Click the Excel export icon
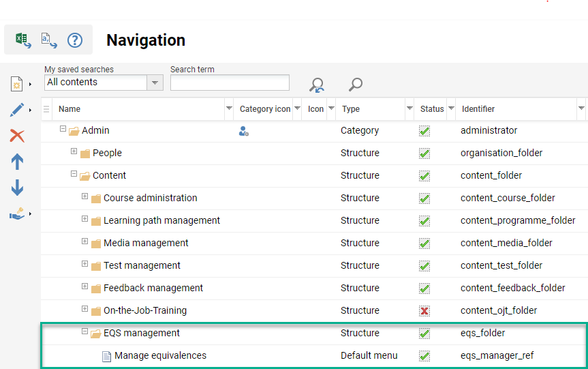The height and width of the screenshot is (369, 588). (23, 40)
